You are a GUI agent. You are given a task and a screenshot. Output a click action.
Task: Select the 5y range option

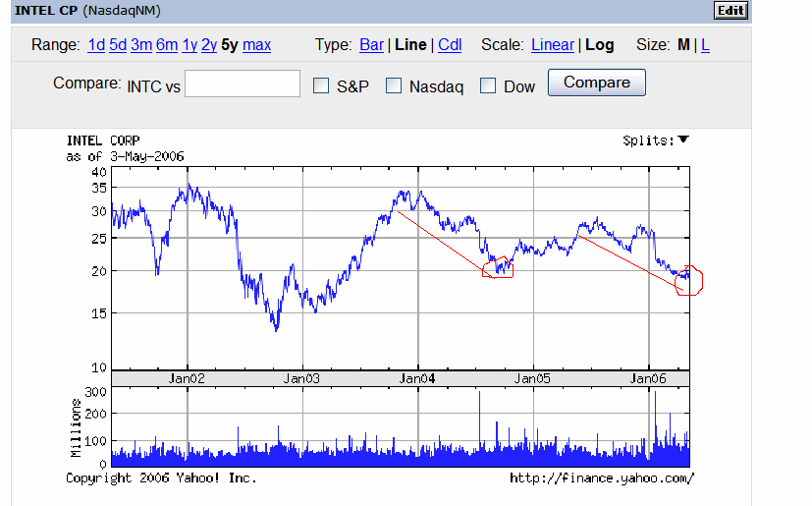[230, 45]
